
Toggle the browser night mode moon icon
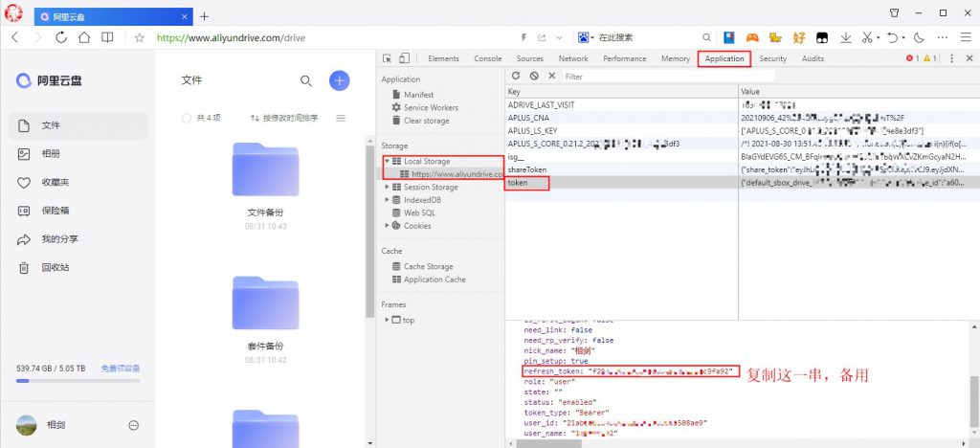coord(919,37)
